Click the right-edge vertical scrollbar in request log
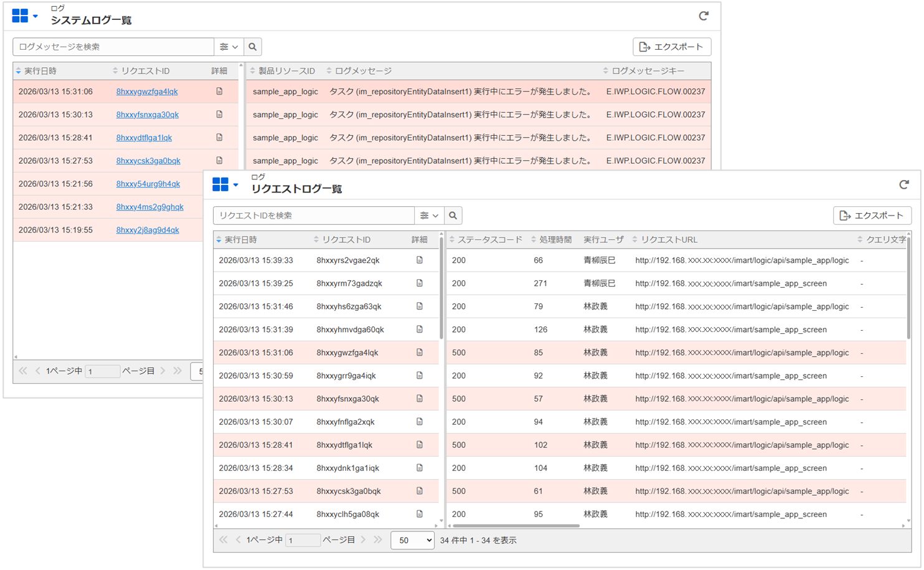924x570 pixels. point(908,288)
